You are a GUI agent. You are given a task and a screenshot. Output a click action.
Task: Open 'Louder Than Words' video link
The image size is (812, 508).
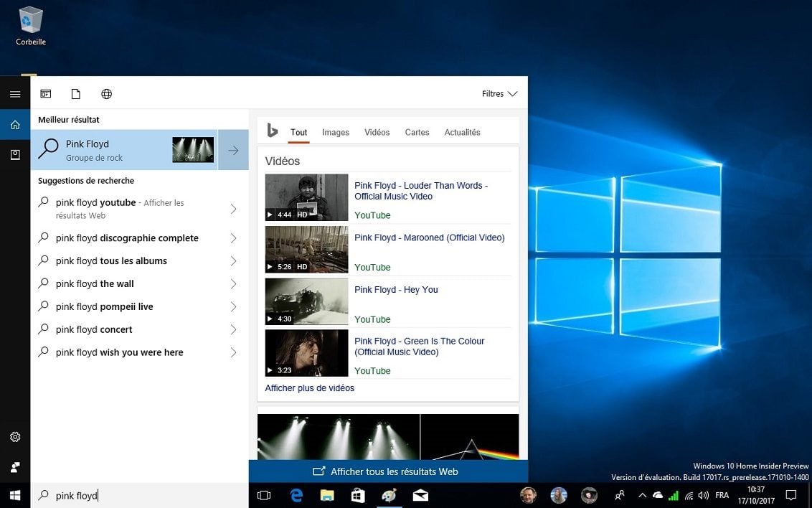pos(421,191)
